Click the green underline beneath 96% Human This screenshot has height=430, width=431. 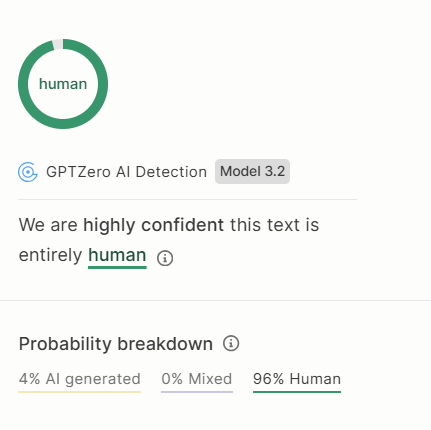(297, 392)
